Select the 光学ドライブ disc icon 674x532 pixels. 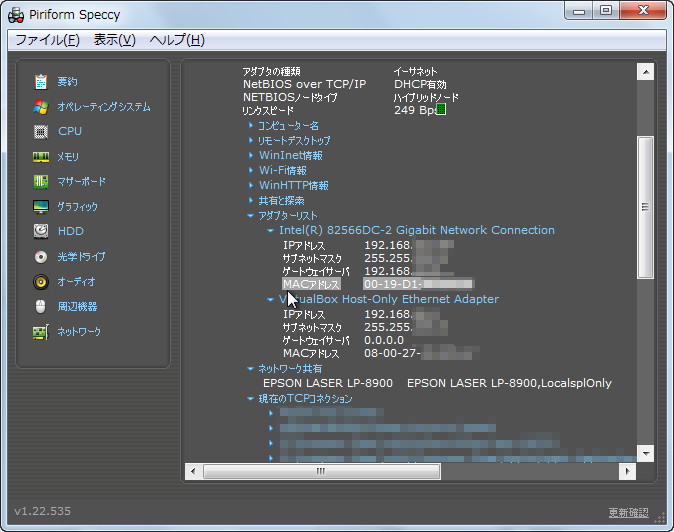coord(41,257)
